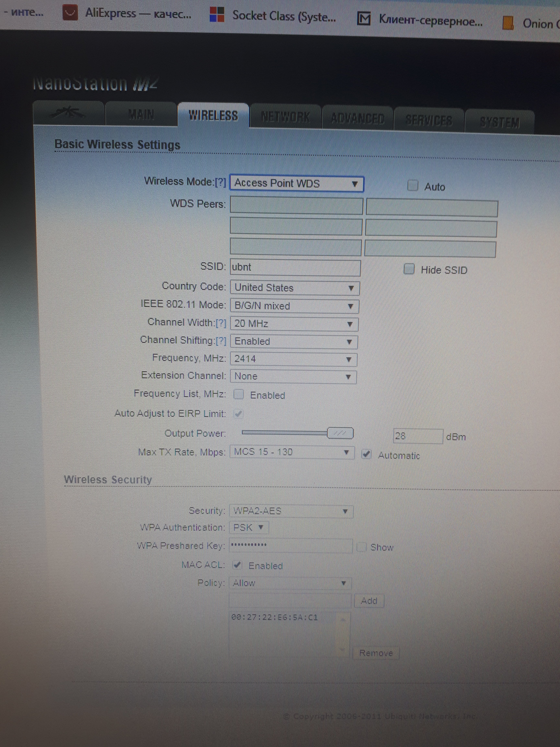Focus the SSID field containing ubnt
This screenshot has height=747, width=560.
pos(295,268)
